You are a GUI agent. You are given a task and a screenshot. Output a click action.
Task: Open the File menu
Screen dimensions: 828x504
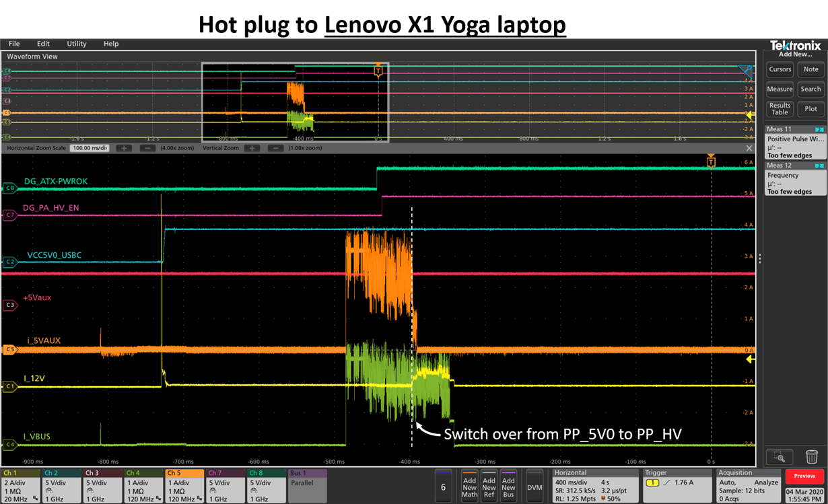(13, 44)
